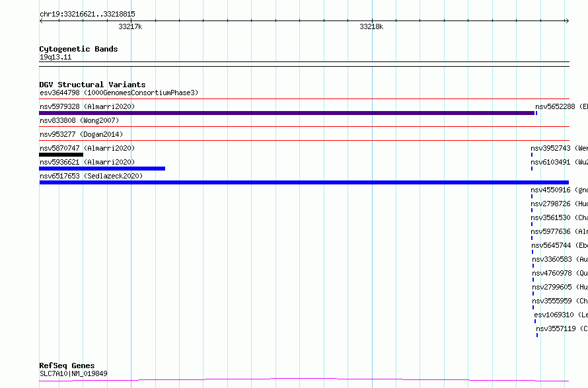Open variant esv3644798 (1000GenomesConsortiumPhase3) label
588x388 pixels.
pyautogui.click(x=119, y=93)
